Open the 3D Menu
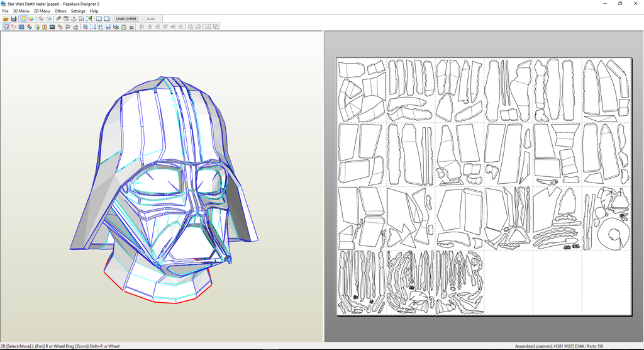 point(21,11)
